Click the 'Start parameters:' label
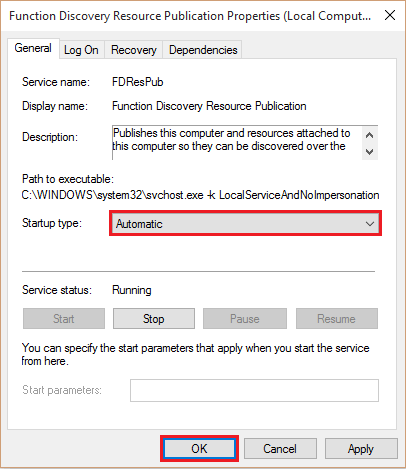Image resolution: width=406 pixels, height=471 pixels. [x=62, y=390]
